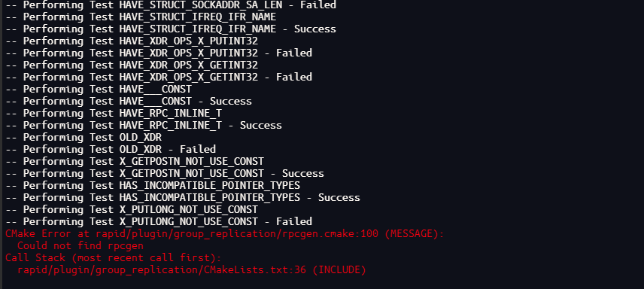Viewport: 644px width, 289px height.
Task: Click the 'HAVE___CONST - Success' line
Action: click(129, 101)
